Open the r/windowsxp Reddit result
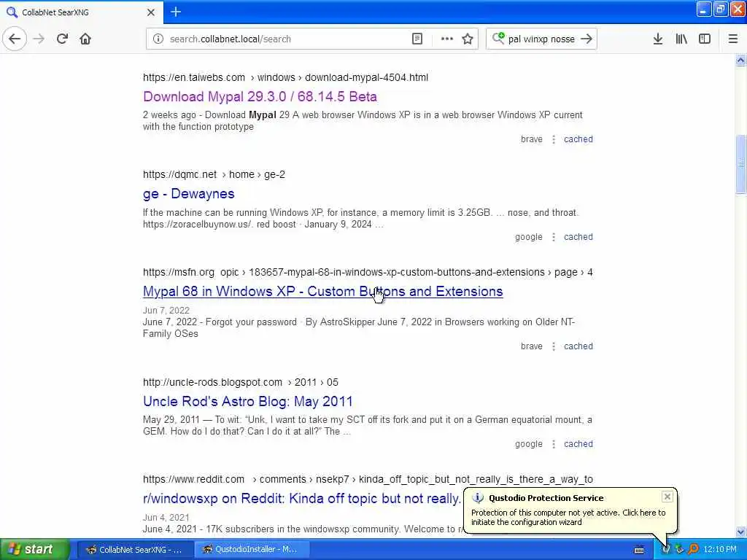The width and height of the screenshot is (747, 560). pyautogui.click(x=301, y=499)
